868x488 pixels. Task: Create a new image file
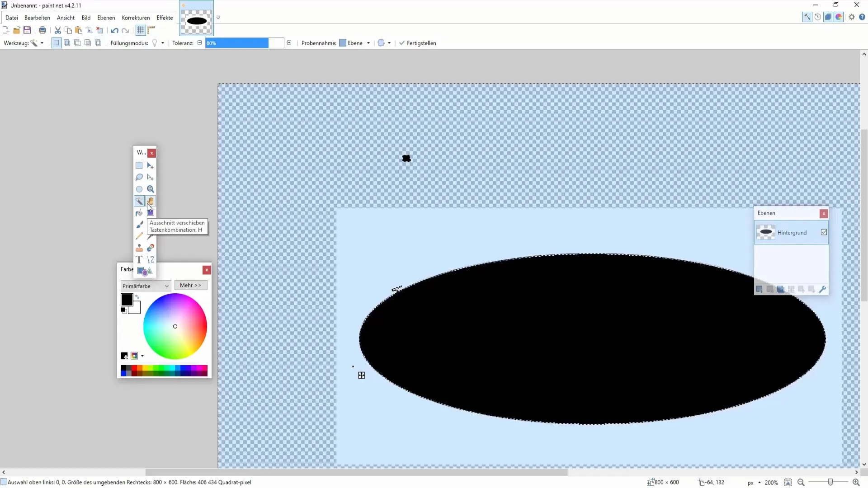click(x=6, y=30)
